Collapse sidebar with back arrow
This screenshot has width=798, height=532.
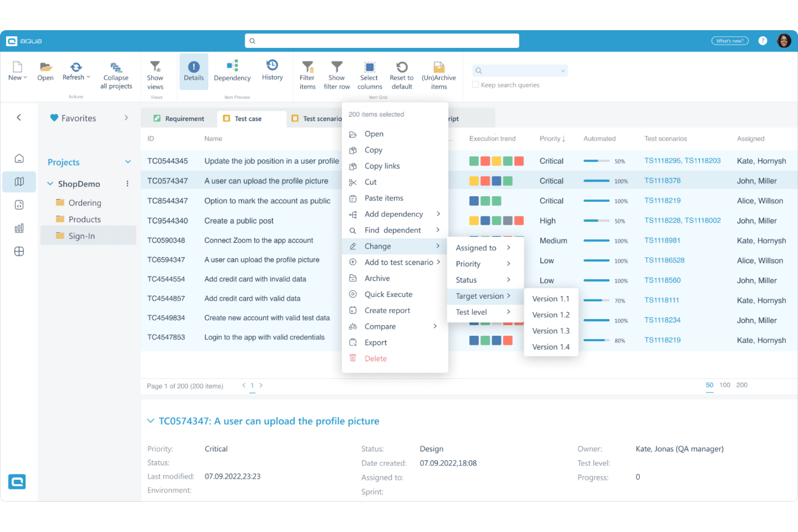(19, 117)
